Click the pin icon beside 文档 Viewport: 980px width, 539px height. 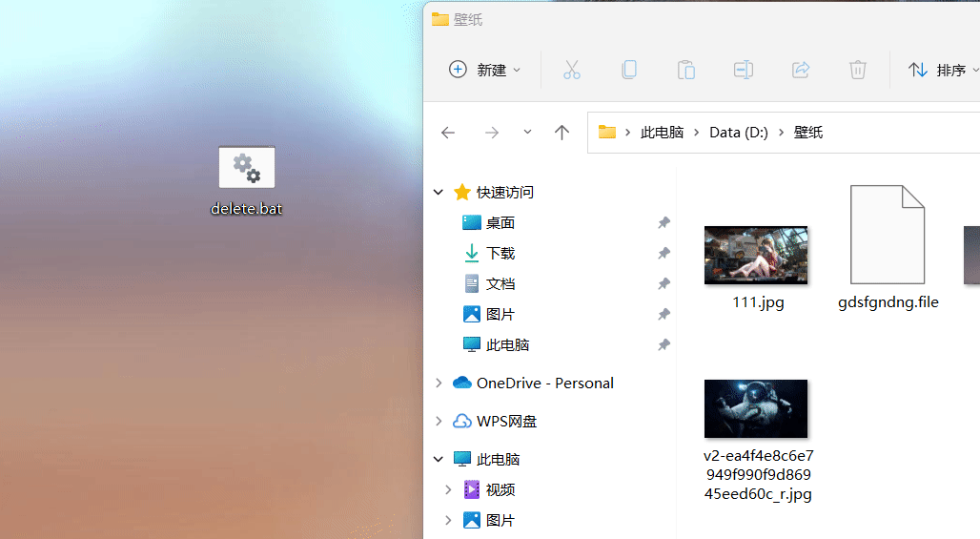(x=664, y=284)
